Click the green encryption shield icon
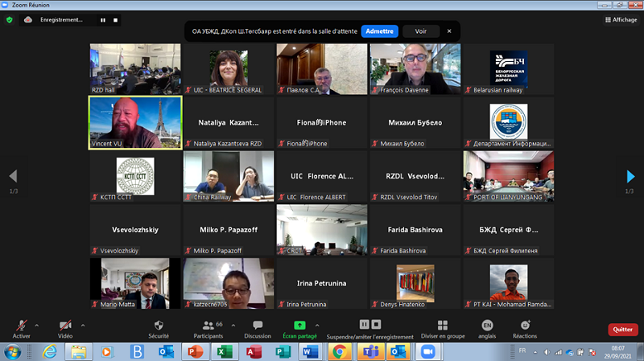This screenshot has width=644, height=361. pyautogui.click(x=10, y=20)
